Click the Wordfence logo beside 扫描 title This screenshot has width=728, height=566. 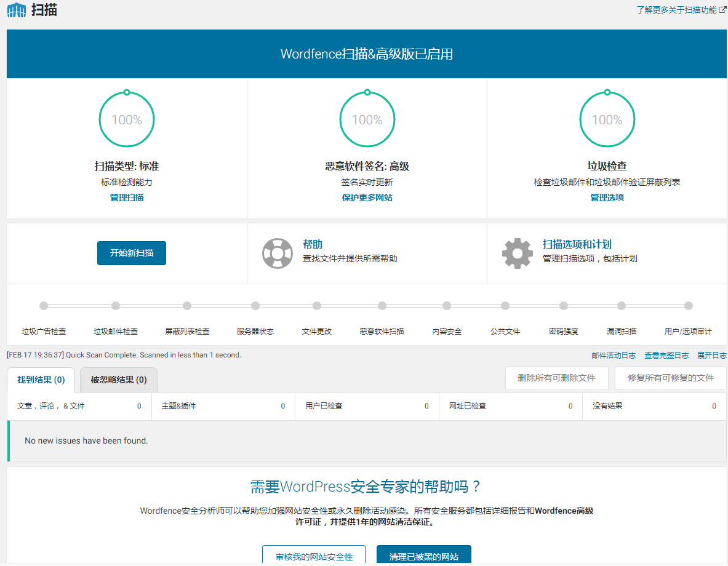17,10
